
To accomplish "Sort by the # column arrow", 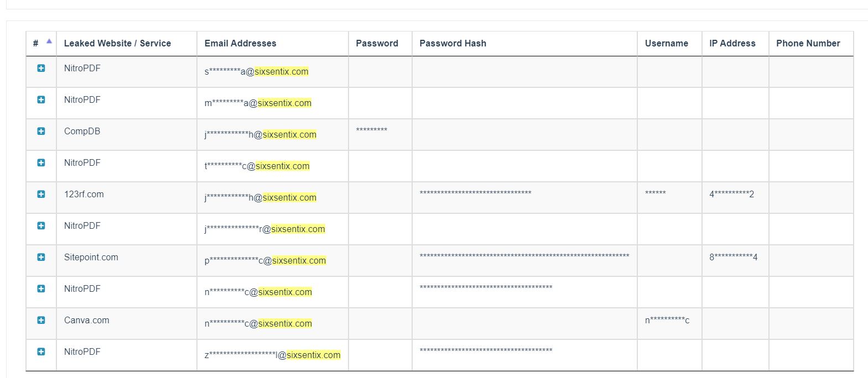I will tap(49, 41).
